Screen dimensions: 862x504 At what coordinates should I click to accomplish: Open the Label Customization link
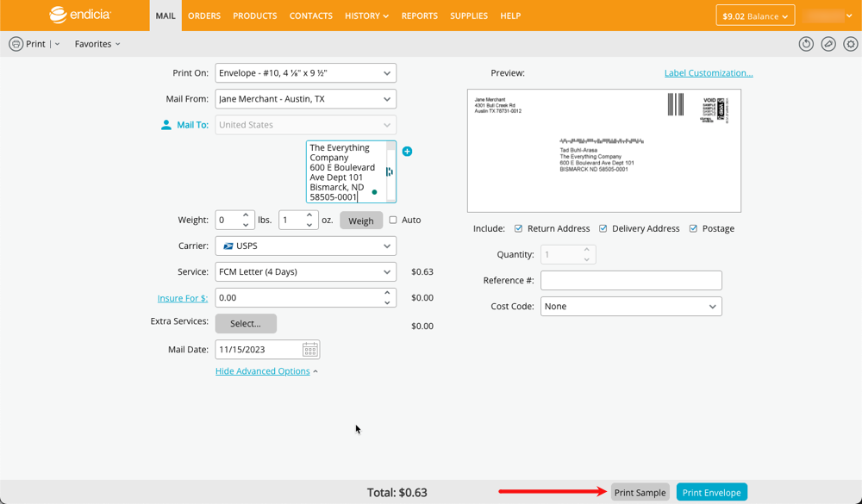(709, 73)
